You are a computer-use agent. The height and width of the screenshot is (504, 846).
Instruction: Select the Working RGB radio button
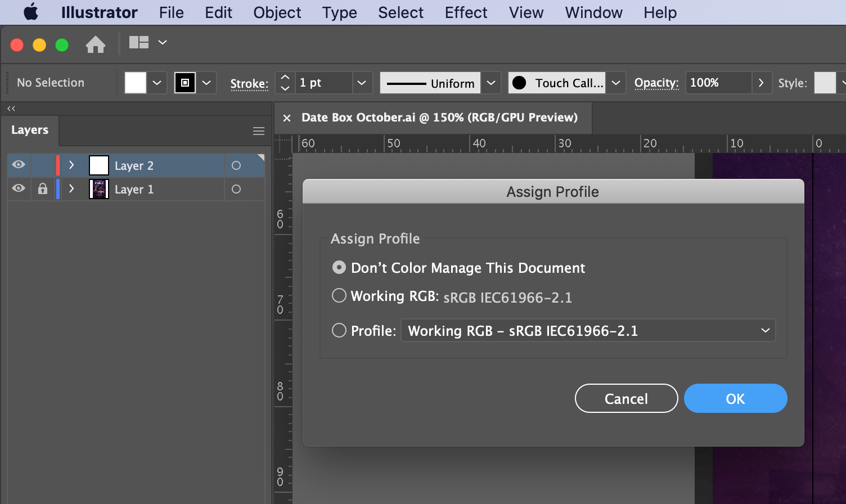339,295
